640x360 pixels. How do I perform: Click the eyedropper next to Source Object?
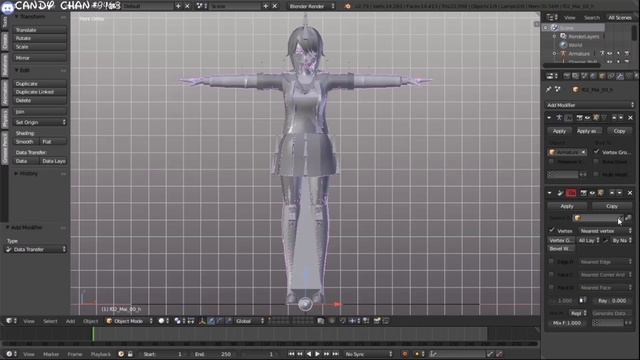(629, 218)
